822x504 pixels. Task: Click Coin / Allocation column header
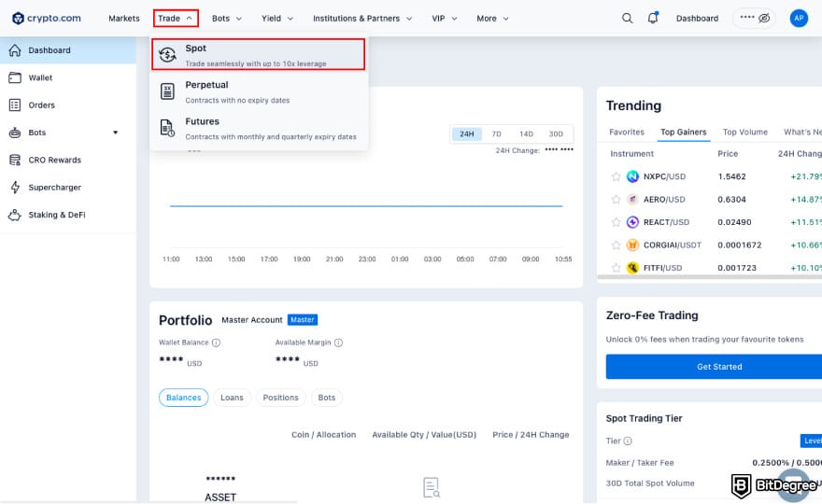pos(323,435)
